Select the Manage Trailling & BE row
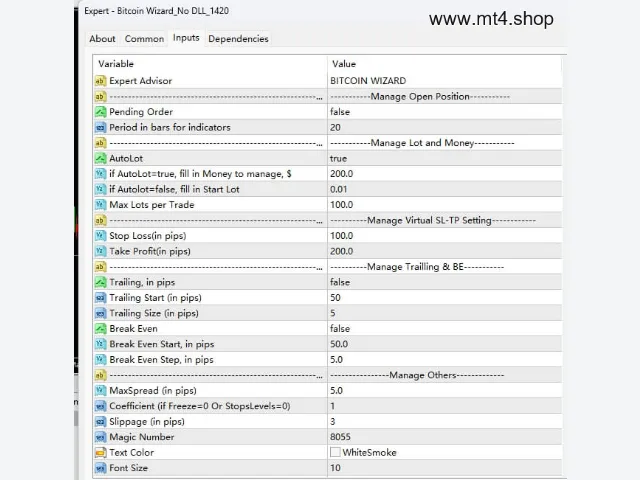This screenshot has height=480, width=640. (328, 267)
